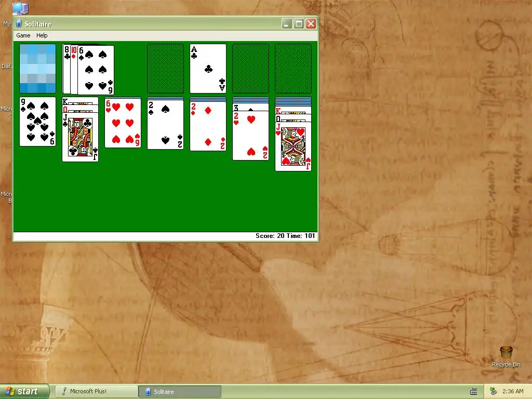The image size is (532, 399).
Task: Click the Solitaire title bar icon
Action: coord(19,24)
